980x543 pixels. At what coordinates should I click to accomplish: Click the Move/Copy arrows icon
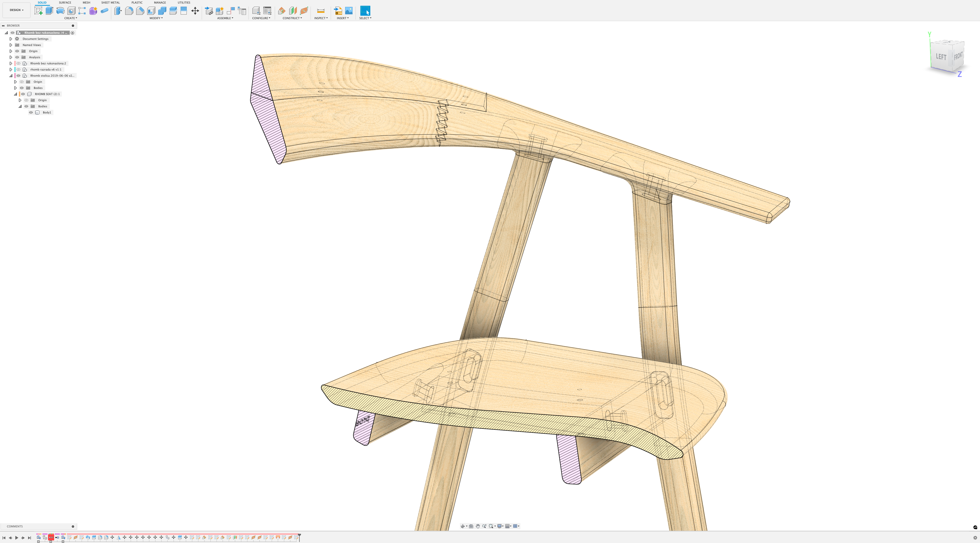(x=195, y=11)
